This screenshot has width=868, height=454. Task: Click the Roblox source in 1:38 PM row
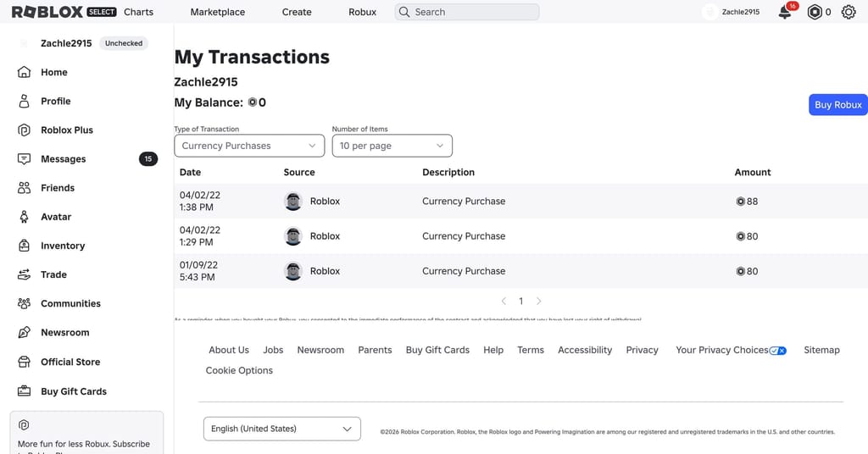point(325,202)
